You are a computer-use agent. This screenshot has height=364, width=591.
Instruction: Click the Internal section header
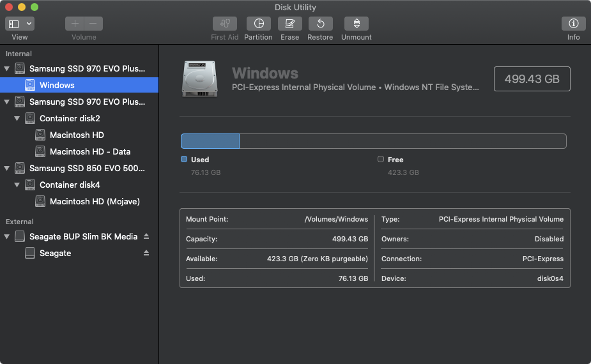pos(19,54)
